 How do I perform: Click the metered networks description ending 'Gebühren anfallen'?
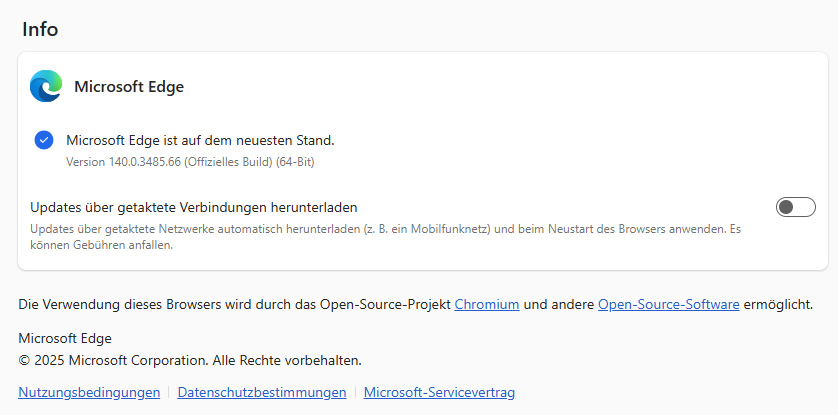point(385,238)
